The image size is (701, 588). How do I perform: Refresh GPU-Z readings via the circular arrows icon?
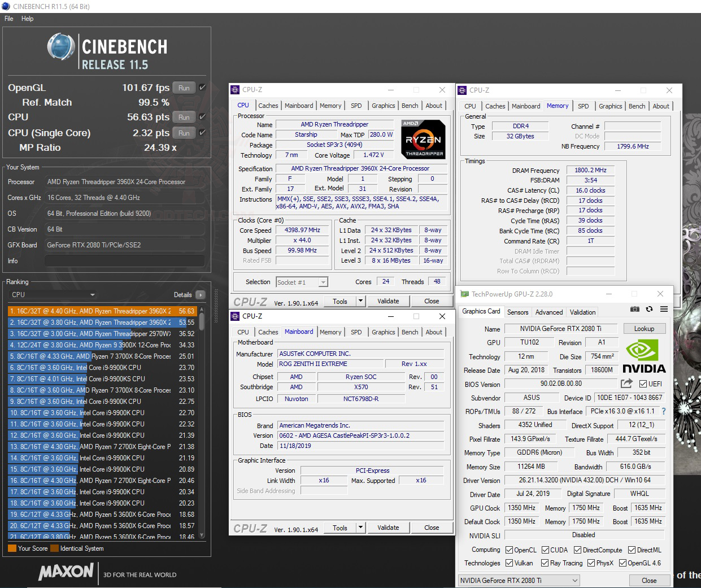tap(649, 309)
